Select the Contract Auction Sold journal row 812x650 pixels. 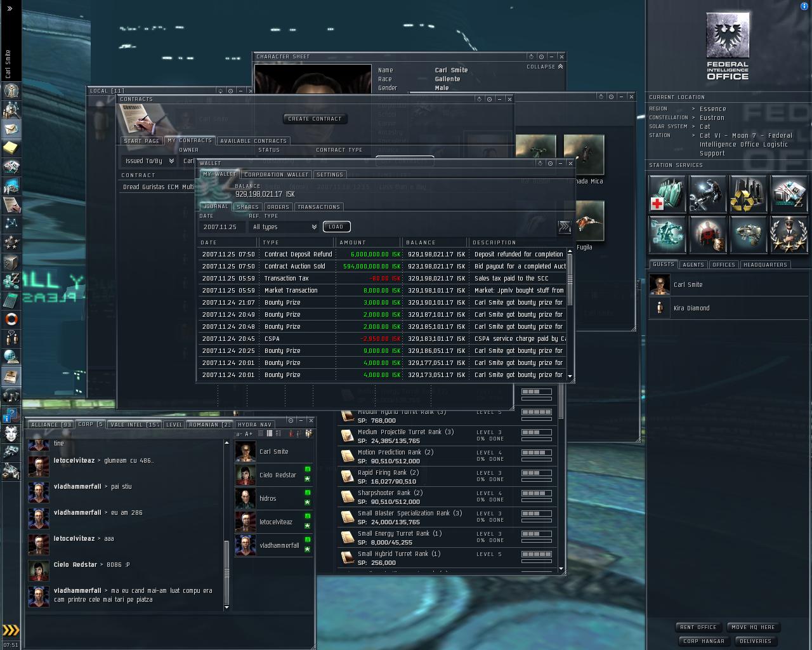(382, 266)
